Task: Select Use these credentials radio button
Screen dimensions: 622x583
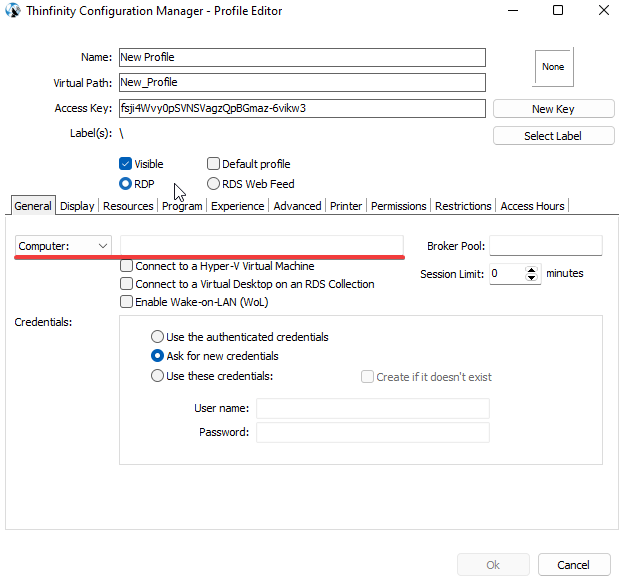Action: tap(157, 376)
